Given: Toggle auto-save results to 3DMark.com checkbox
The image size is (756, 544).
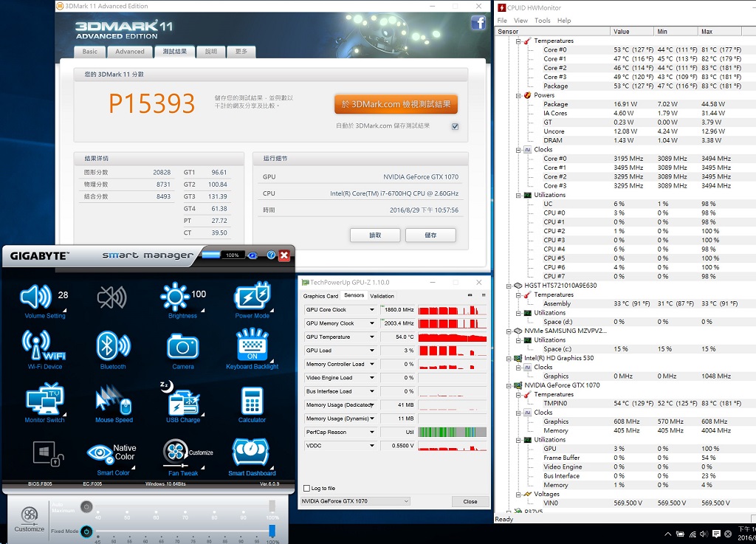Looking at the screenshot, I should pyautogui.click(x=455, y=127).
